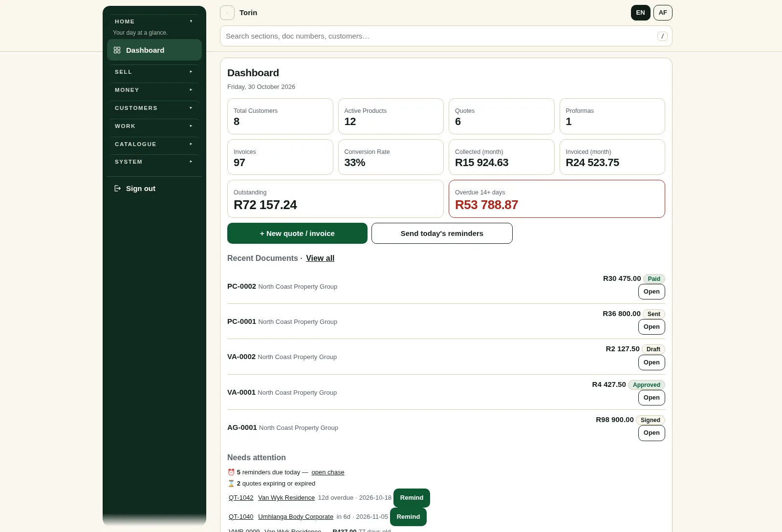Click the Proformas card
Viewport: 782px width, 532px height.
pyautogui.click(x=612, y=116)
